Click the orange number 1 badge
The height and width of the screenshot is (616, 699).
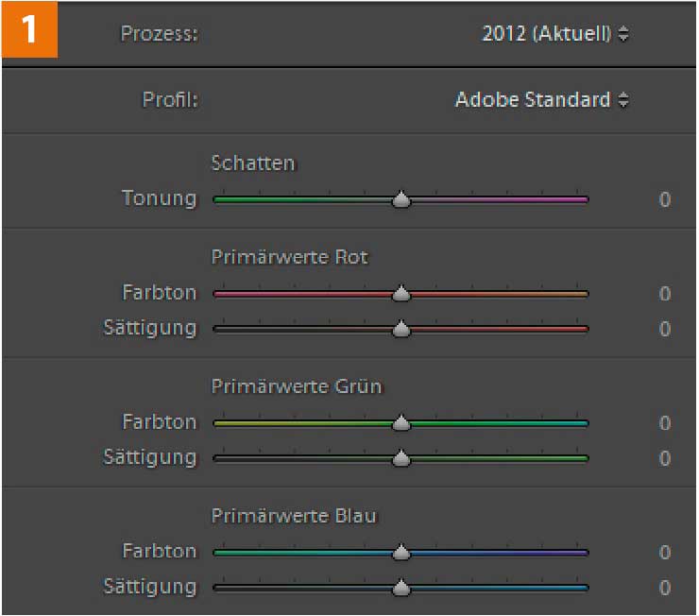[30, 30]
